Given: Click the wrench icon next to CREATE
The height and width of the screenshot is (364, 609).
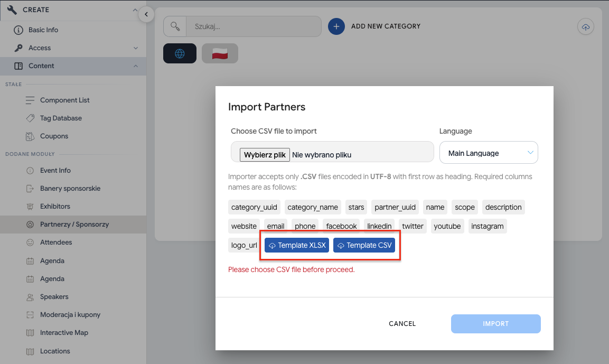Looking at the screenshot, I should (12, 10).
